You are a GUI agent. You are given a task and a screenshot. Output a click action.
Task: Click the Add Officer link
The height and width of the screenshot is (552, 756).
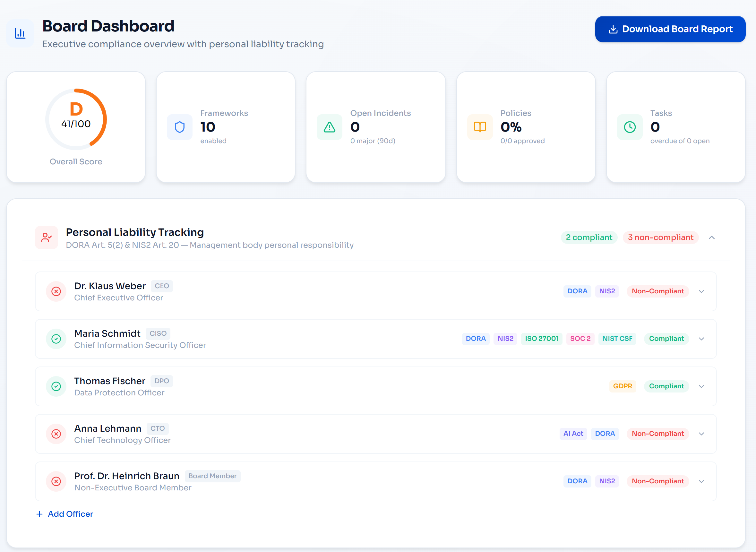click(x=65, y=514)
